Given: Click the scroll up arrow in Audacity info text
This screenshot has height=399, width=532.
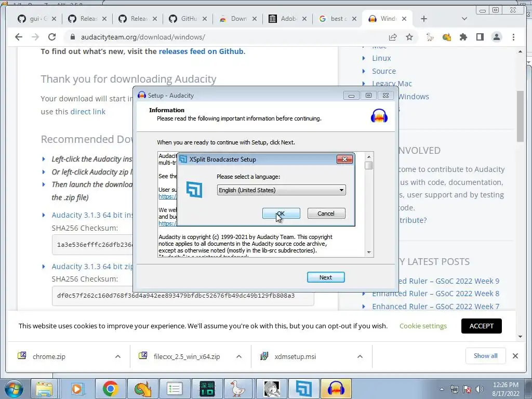Looking at the screenshot, I should click(369, 156).
